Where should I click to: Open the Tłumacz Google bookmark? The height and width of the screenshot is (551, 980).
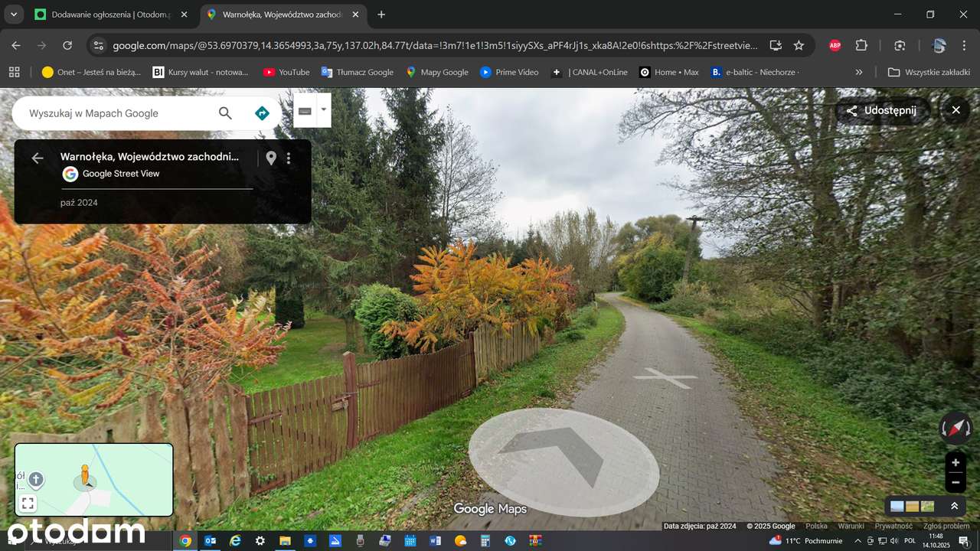357,72
